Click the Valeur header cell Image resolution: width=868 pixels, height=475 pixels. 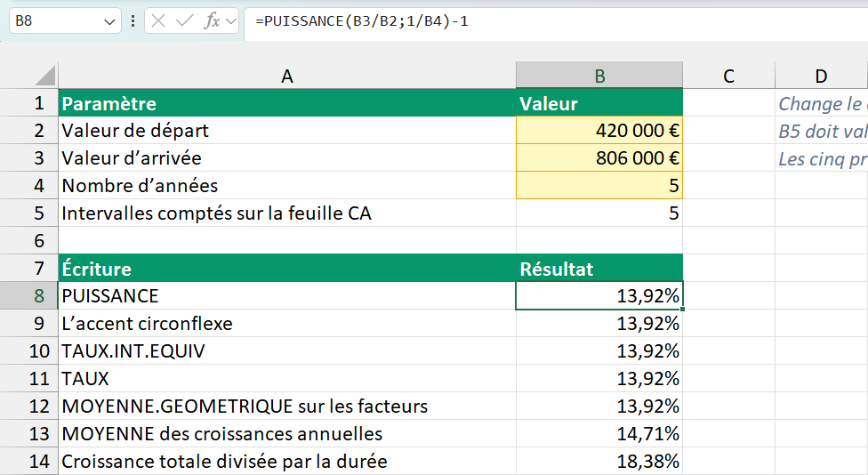599,102
